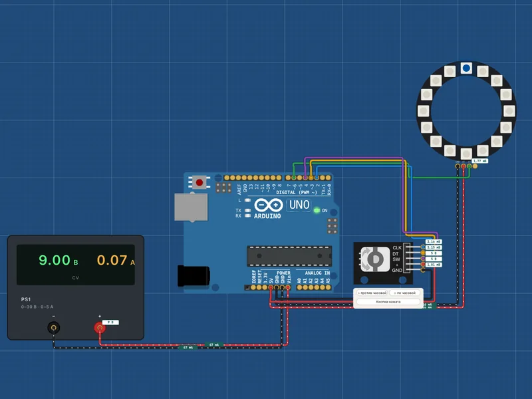Click the Arduino black DC power jack

(194, 276)
